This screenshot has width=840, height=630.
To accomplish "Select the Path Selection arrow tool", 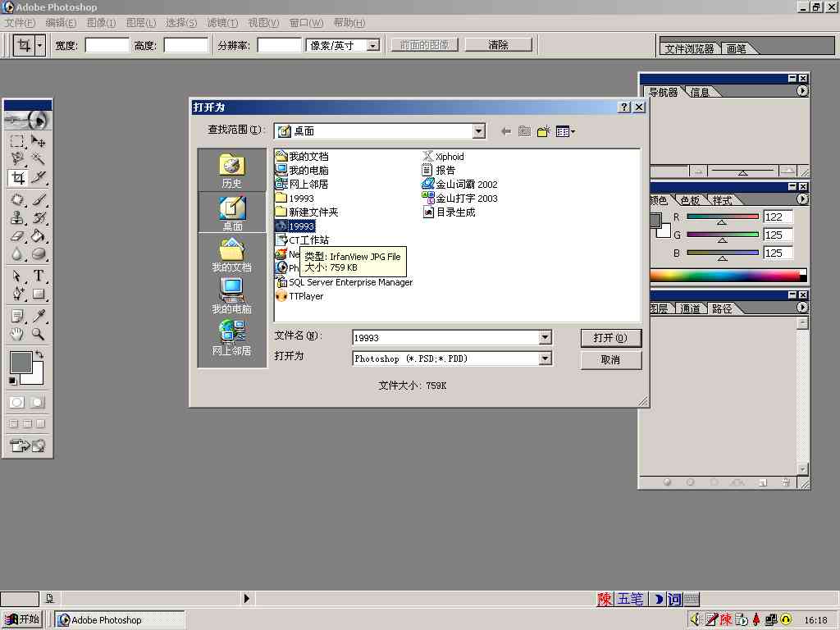I will [x=17, y=276].
